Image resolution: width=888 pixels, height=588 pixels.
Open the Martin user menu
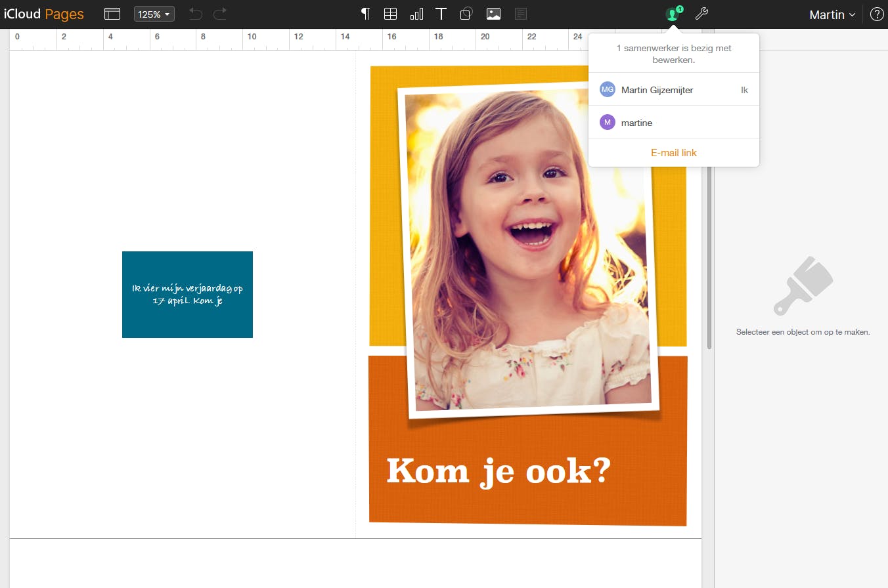[x=831, y=14]
